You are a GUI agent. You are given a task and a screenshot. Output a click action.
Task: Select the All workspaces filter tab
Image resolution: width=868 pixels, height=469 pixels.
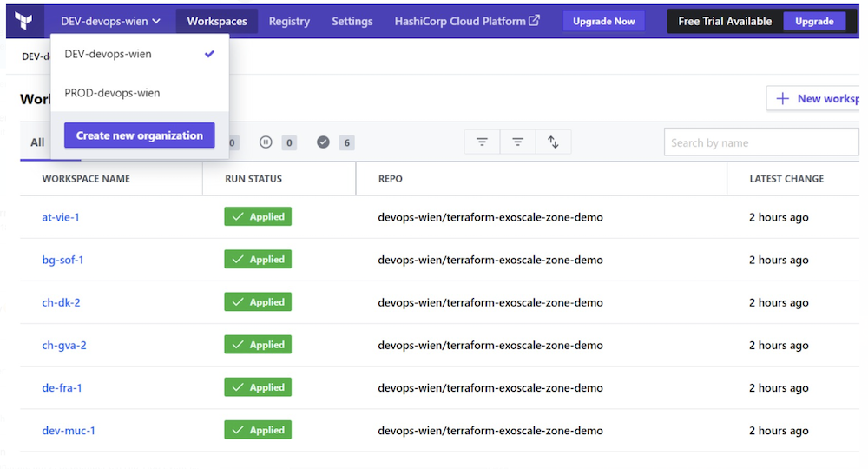pyautogui.click(x=37, y=142)
